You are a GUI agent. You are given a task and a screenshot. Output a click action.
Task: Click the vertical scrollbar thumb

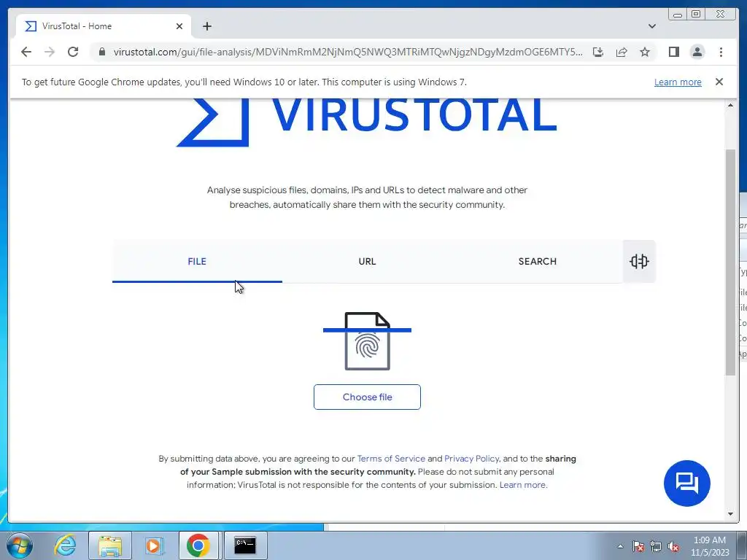730,262
